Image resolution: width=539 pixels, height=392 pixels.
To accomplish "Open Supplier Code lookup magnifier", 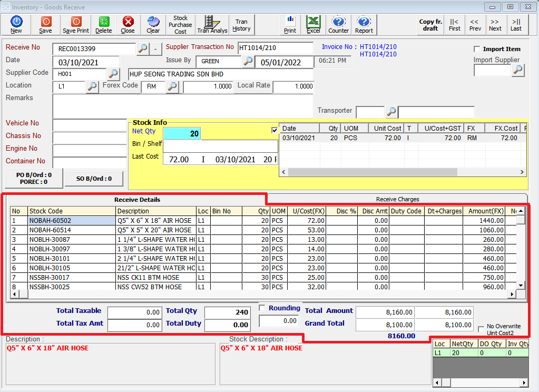I will pos(113,74).
